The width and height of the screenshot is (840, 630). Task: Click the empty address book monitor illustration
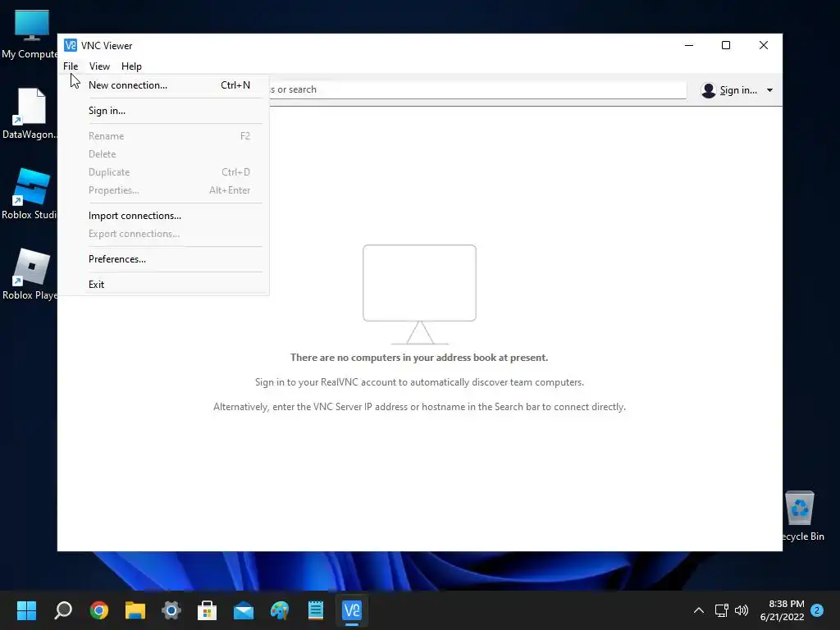pyautogui.click(x=419, y=294)
